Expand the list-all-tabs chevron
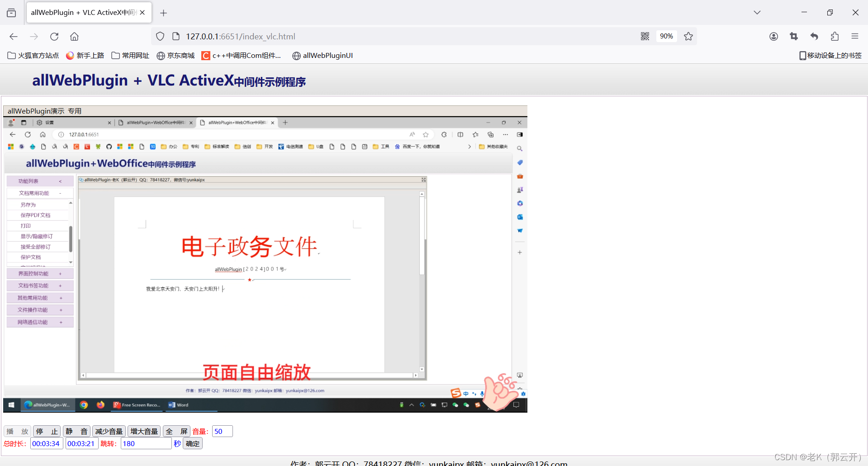 click(757, 13)
